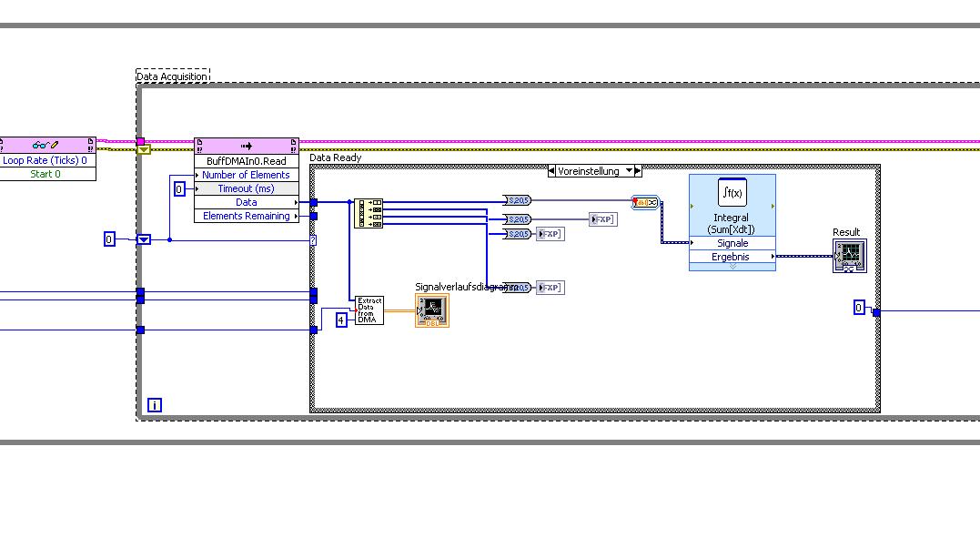
Task: Go to next case with right arrow
Action: [638, 171]
